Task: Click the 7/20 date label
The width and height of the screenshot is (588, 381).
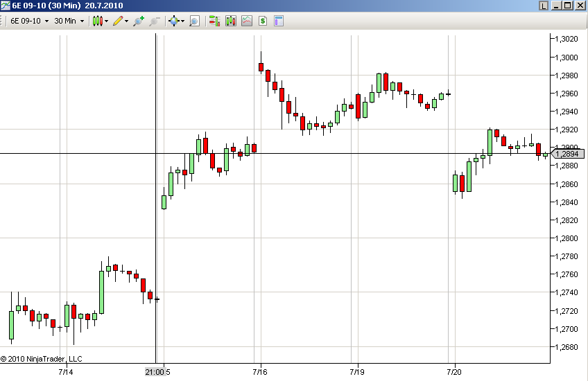Action: tap(454, 372)
